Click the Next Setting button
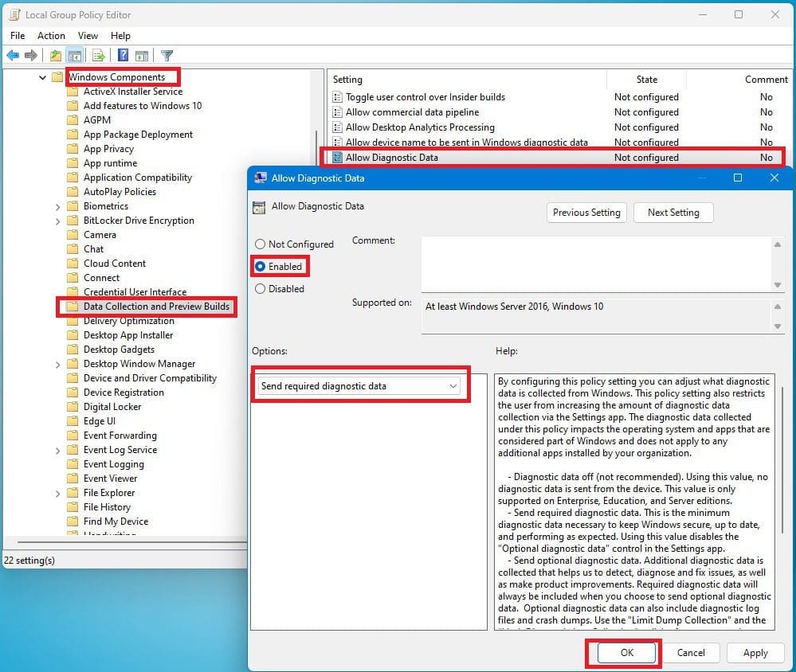Viewport: 796px width, 672px height. (672, 213)
